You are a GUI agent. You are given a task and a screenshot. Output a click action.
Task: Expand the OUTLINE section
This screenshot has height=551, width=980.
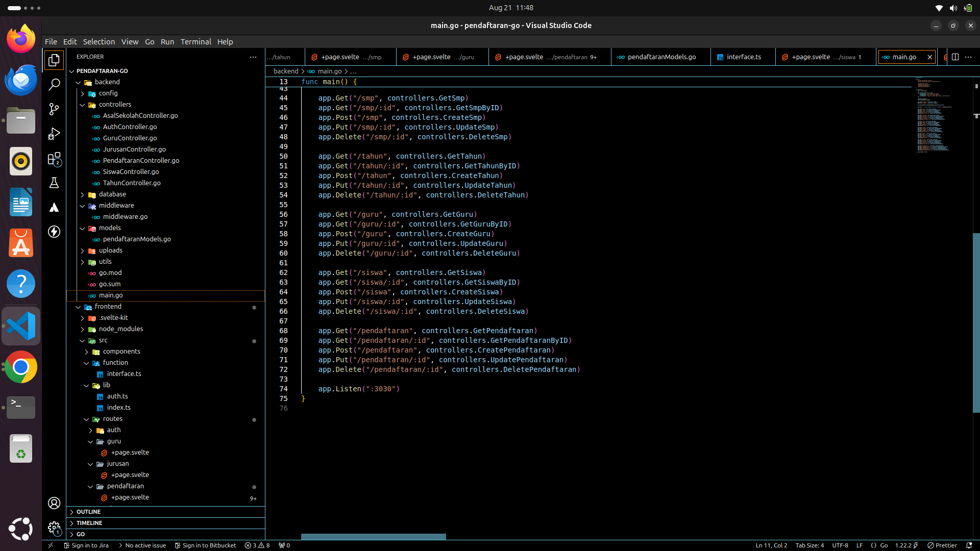coord(89,512)
